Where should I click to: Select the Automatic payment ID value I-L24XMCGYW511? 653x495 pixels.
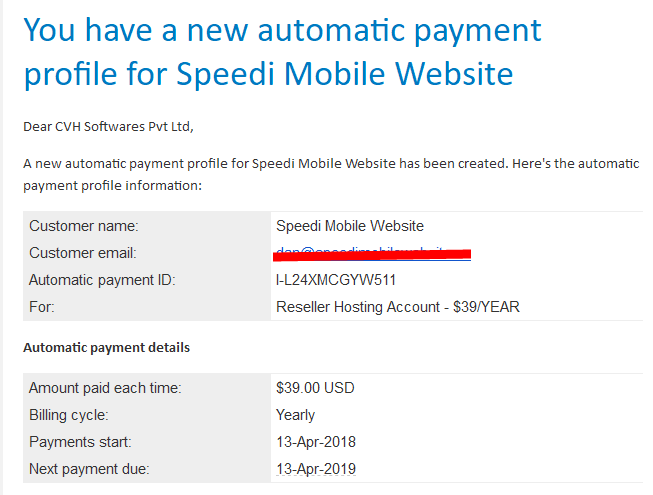pyautogui.click(x=336, y=280)
